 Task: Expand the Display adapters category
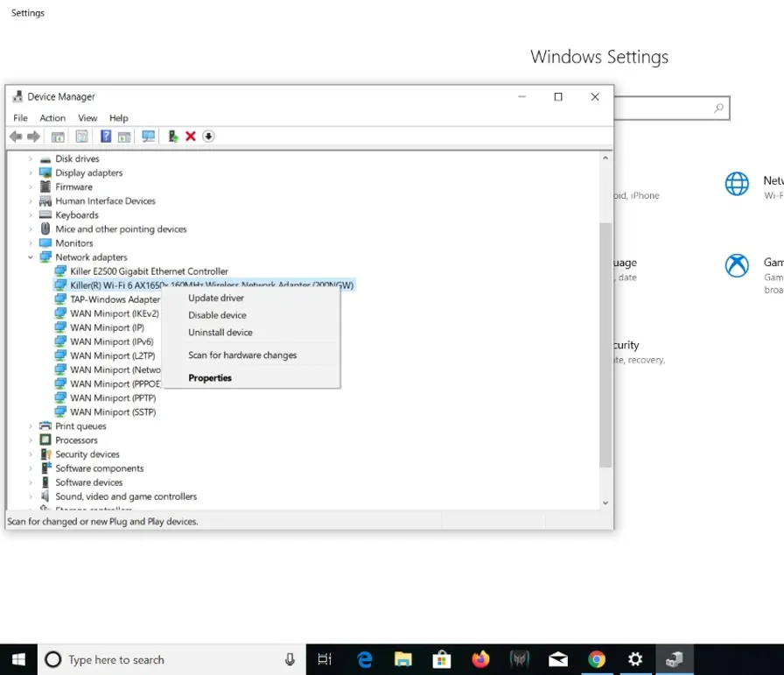click(x=31, y=173)
